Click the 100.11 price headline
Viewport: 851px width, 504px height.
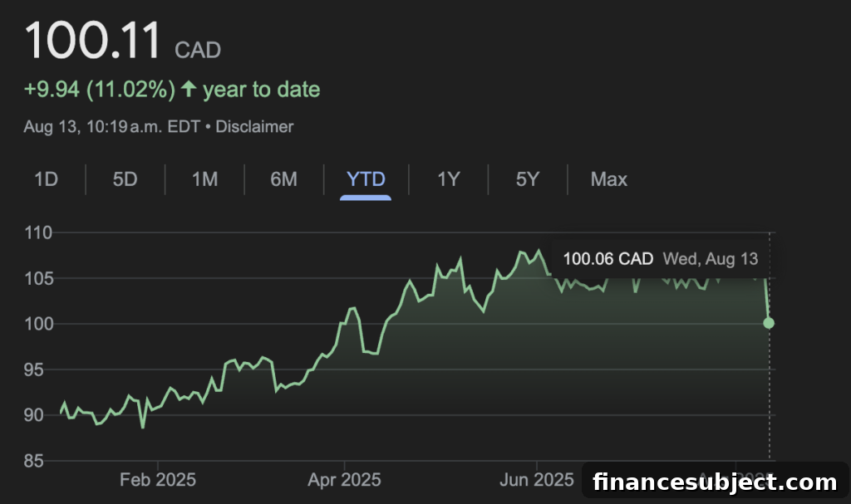(92, 40)
